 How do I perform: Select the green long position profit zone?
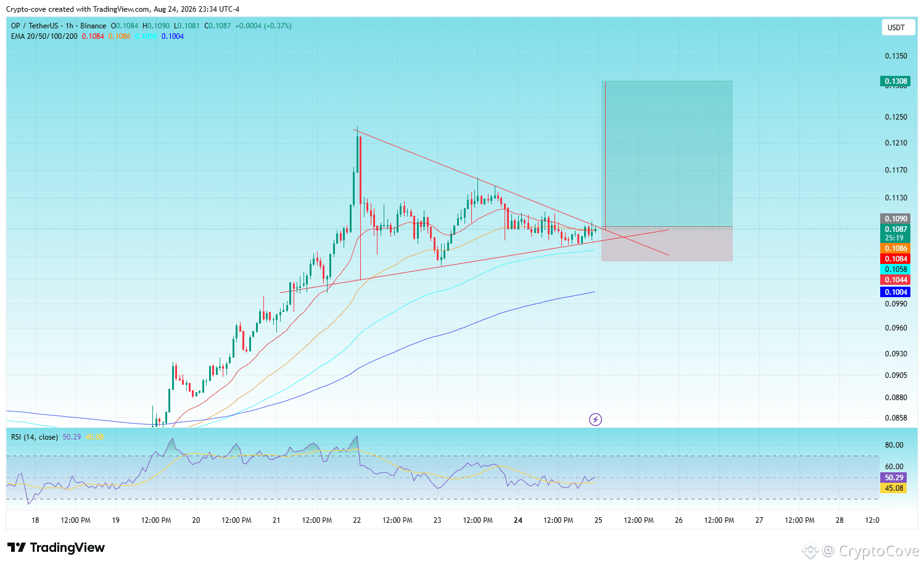667,154
